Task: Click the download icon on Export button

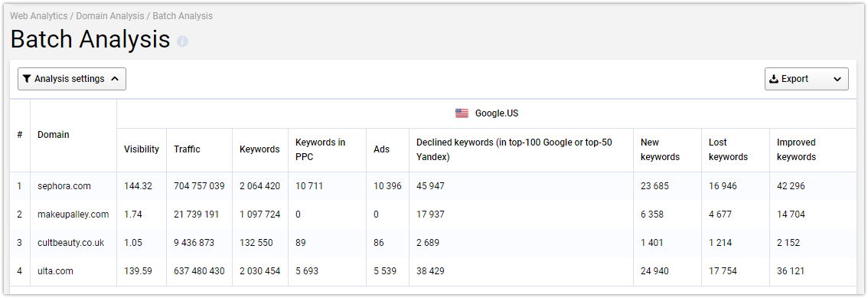Action: pos(774,79)
